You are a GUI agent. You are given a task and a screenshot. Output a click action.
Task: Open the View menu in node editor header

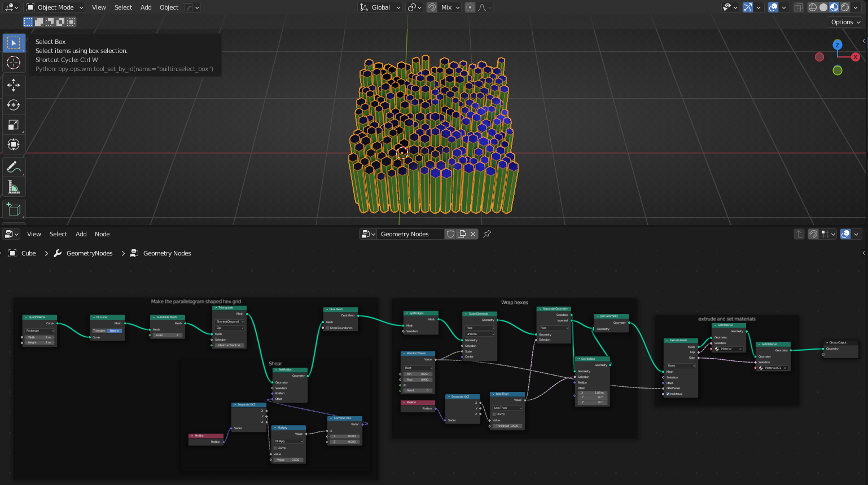34,234
